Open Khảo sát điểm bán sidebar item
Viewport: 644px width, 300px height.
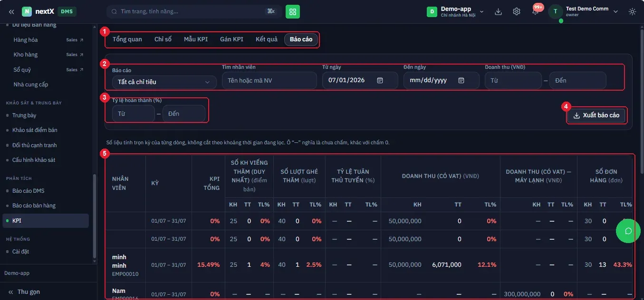click(35, 130)
